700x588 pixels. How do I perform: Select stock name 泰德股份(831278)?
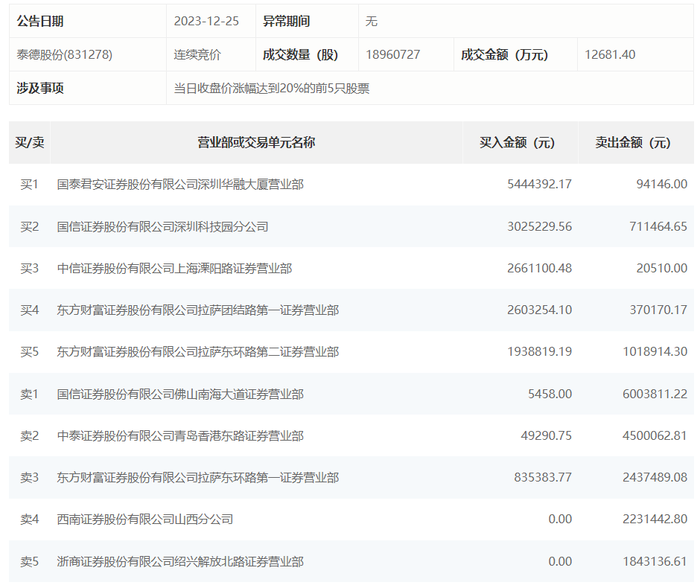tap(65, 54)
